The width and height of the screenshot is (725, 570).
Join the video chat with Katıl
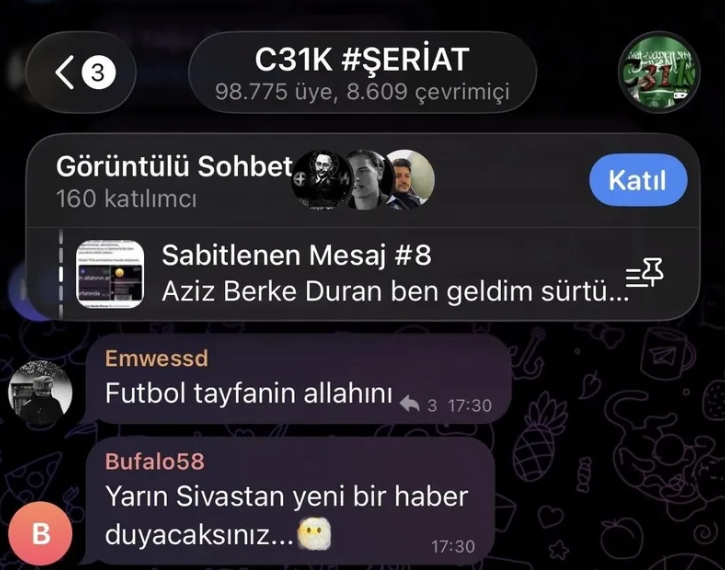pos(638,180)
